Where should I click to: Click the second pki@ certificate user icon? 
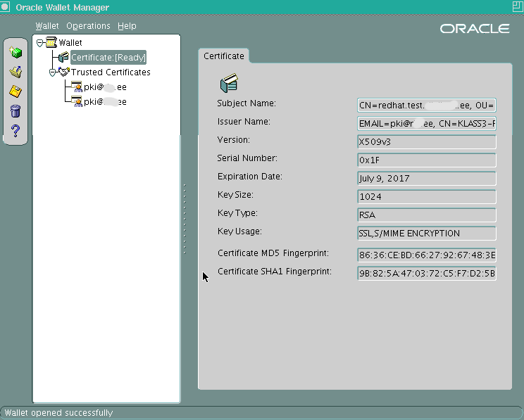coord(77,101)
